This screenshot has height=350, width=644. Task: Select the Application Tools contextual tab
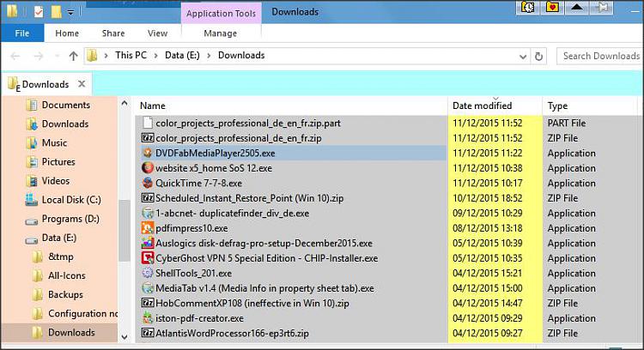pos(221,14)
